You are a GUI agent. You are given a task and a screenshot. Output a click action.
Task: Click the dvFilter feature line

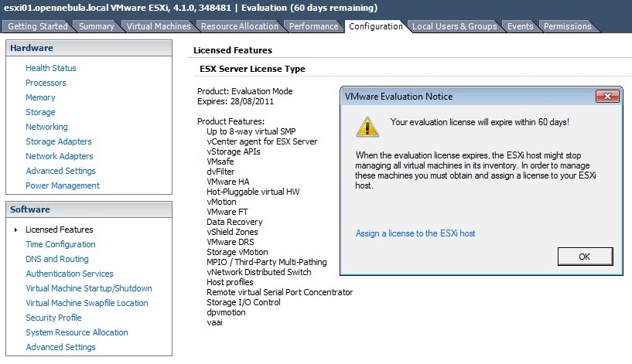click(220, 172)
